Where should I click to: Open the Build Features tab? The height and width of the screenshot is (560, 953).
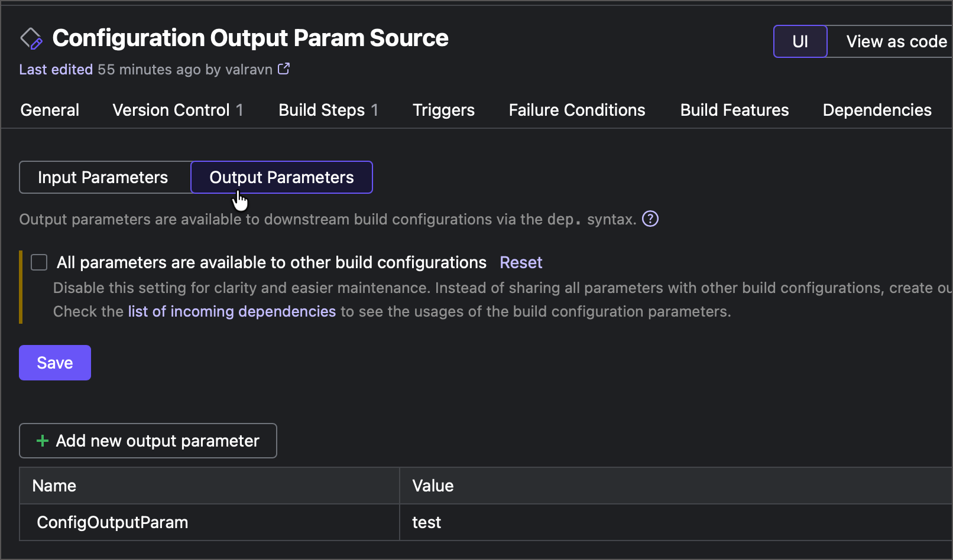coord(734,110)
